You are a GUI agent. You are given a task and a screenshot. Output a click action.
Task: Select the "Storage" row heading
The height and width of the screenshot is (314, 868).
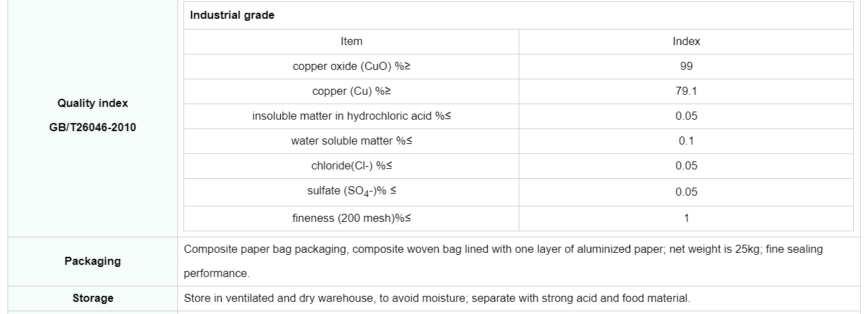coord(93,298)
